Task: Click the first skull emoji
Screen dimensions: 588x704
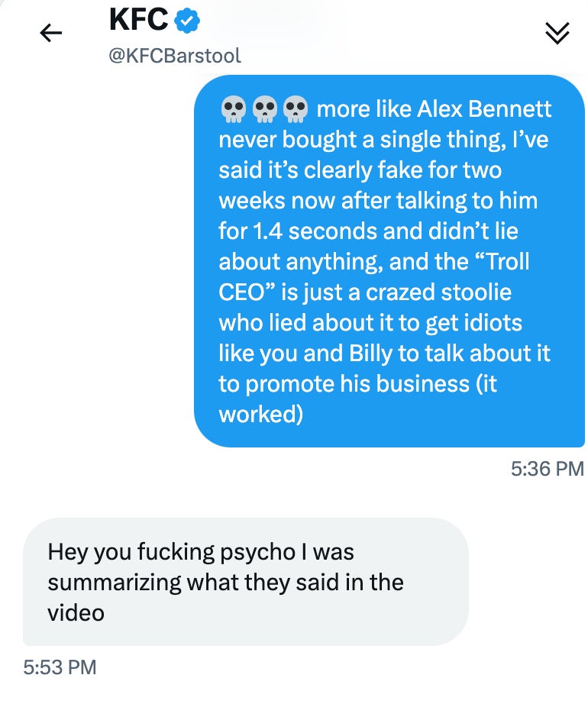Action: tap(231, 110)
